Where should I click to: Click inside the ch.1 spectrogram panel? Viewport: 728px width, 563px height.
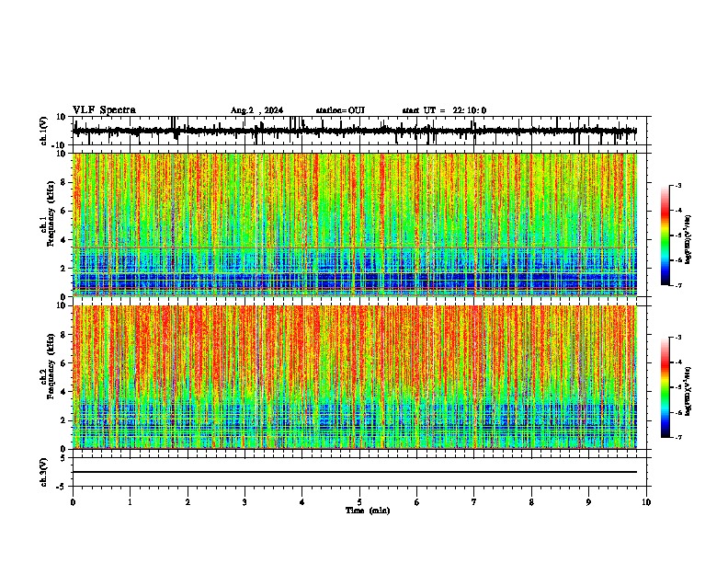[x=354, y=224]
